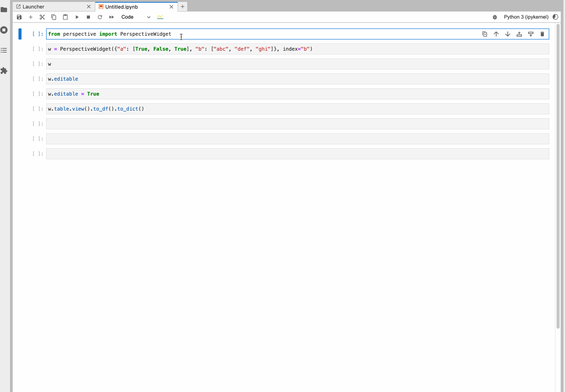
Task: Click the second empty code cell
Action: tap(297, 139)
